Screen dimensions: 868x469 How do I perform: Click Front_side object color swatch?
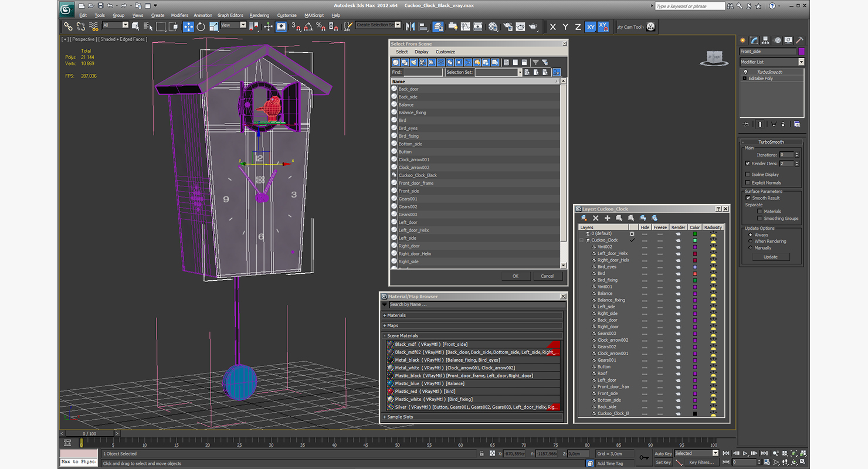tap(801, 52)
